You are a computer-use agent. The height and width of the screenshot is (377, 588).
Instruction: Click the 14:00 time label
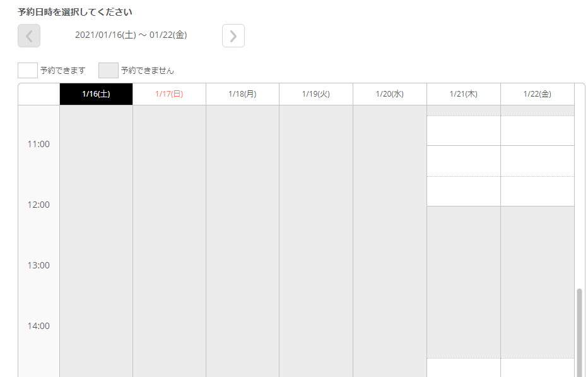(x=38, y=326)
